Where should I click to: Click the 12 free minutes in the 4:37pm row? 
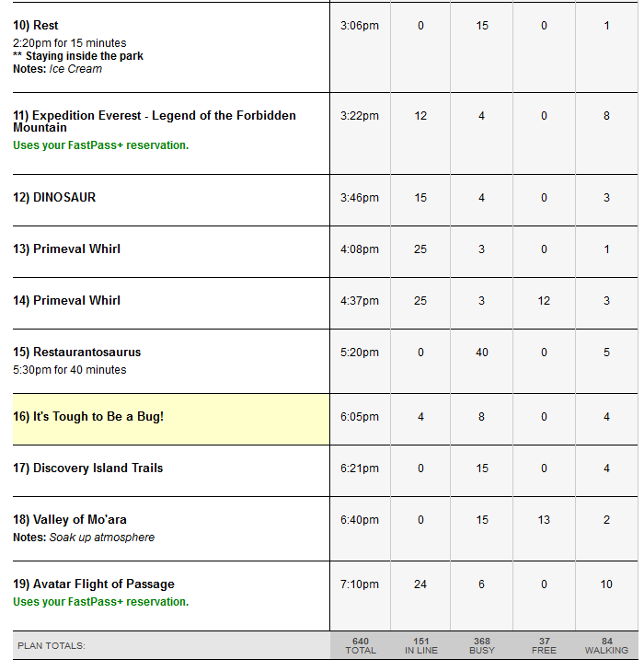click(544, 301)
